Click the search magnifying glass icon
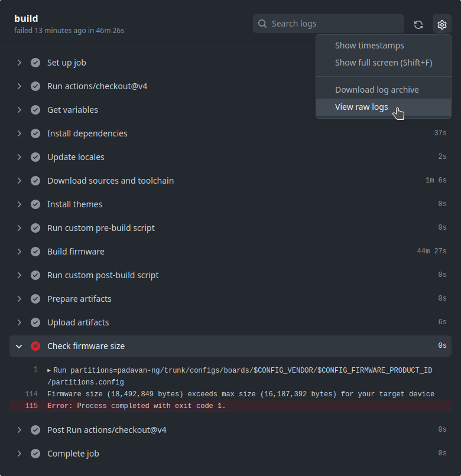Viewport: 461px width, 476px height. [262, 24]
